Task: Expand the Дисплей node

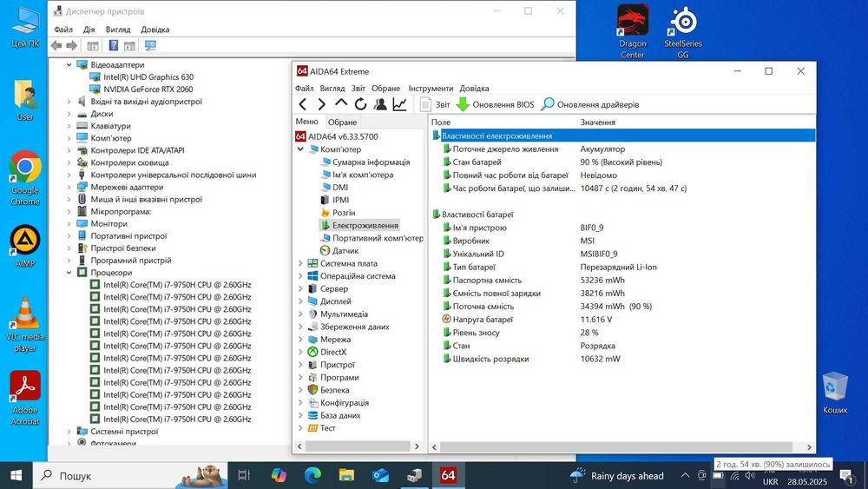Action: point(300,301)
